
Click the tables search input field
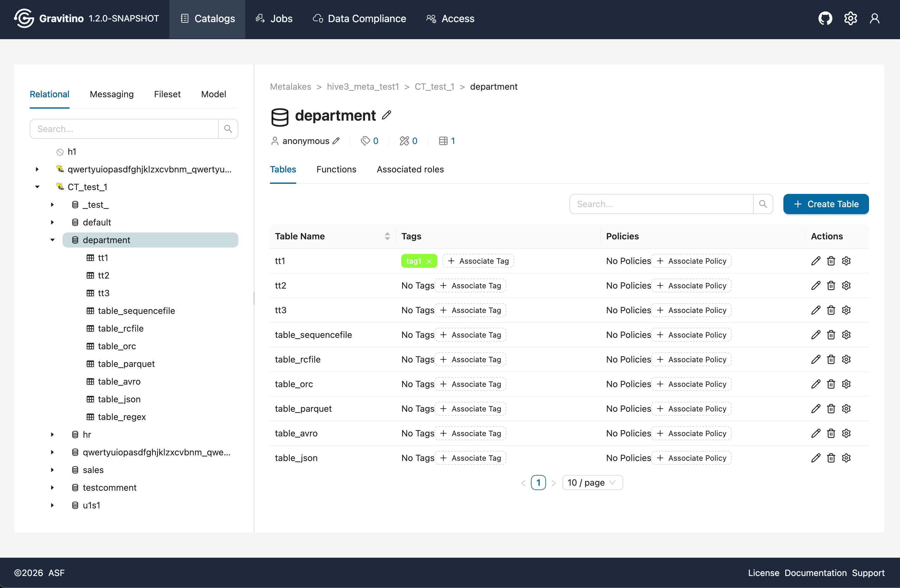[x=661, y=204]
